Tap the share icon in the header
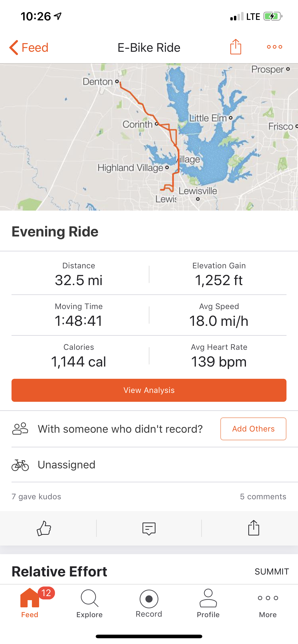This screenshot has height=644, width=298. click(x=235, y=47)
